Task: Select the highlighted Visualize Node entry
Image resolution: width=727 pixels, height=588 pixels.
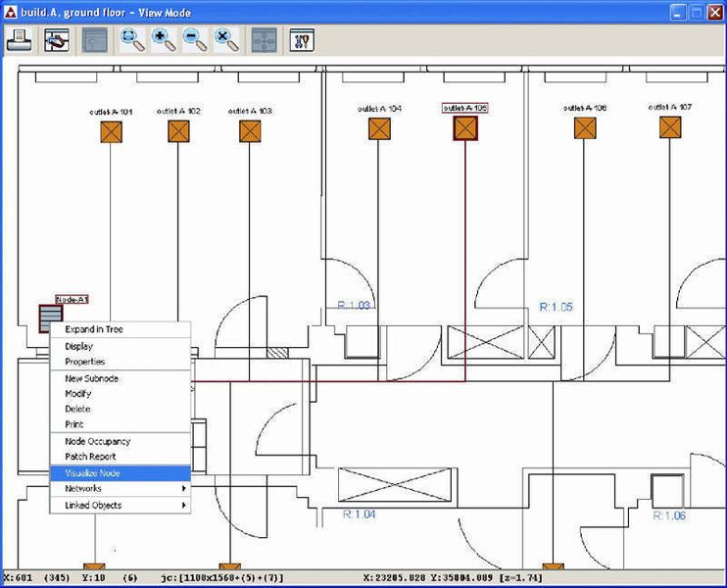Action: [121, 473]
